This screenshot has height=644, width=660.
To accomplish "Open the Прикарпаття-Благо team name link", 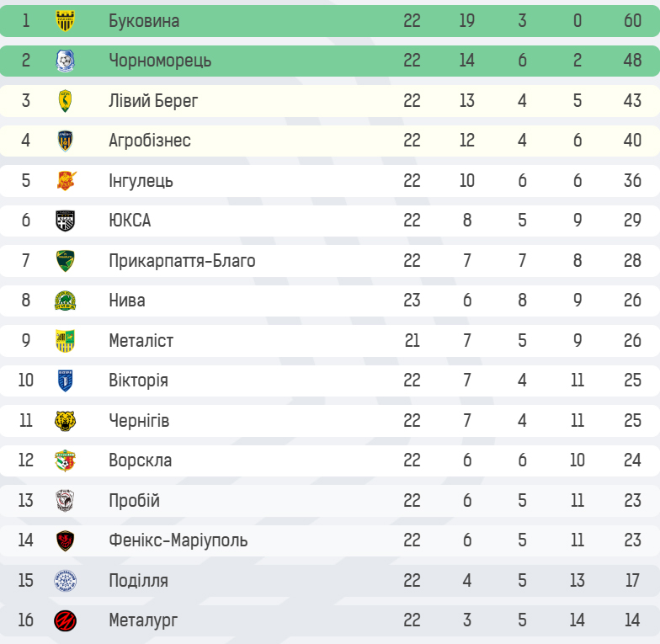I will [182, 261].
